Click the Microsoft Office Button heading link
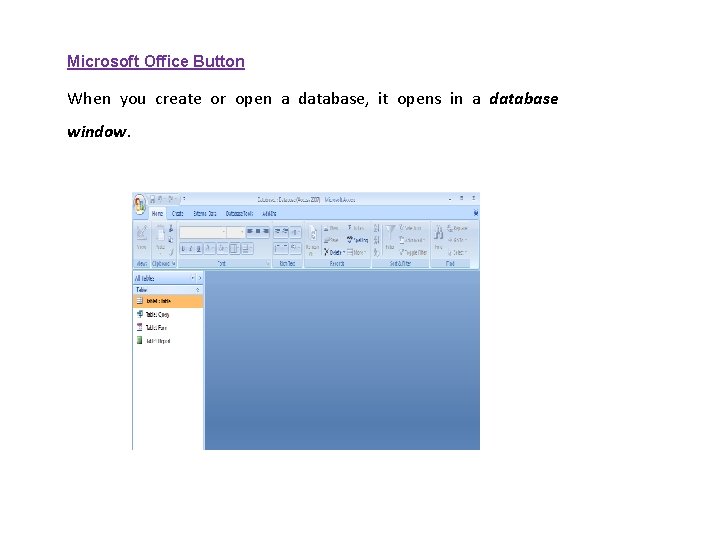Screen dimensions: 720x540 click(156, 62)
